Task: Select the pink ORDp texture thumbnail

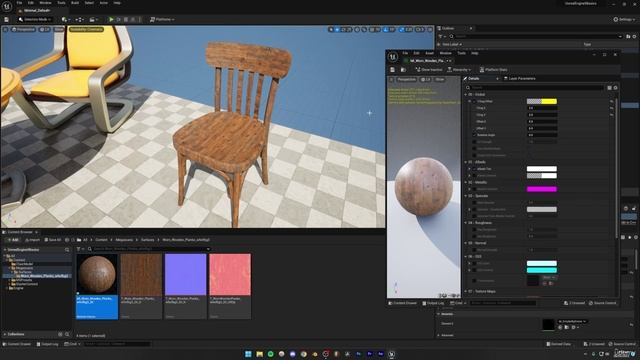Action: (230, 274)
